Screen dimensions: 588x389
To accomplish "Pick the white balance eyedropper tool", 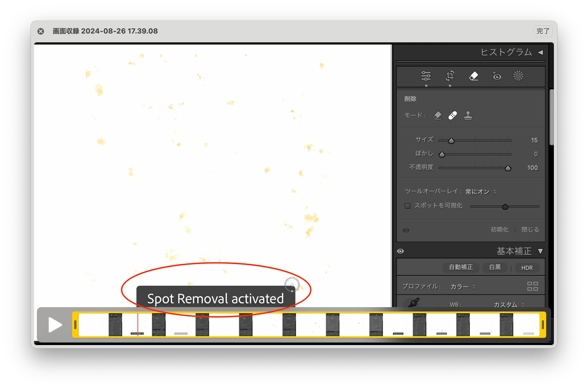I will tap(413, 303).
